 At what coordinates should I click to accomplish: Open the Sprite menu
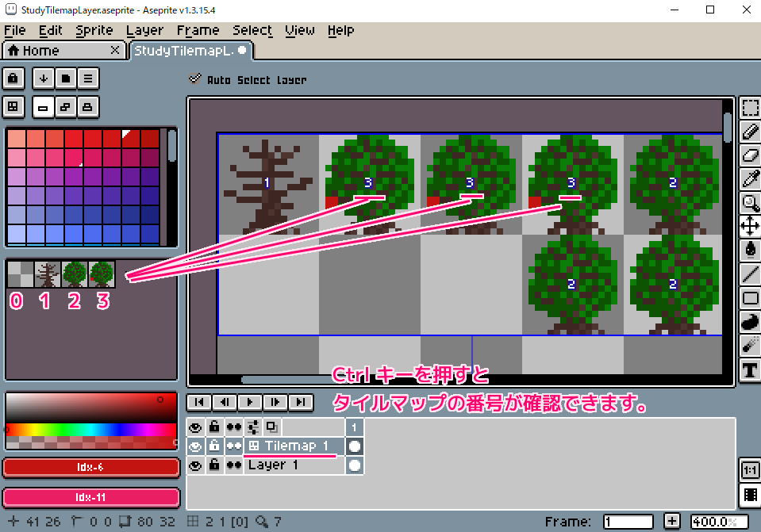(x=94, y=30)
